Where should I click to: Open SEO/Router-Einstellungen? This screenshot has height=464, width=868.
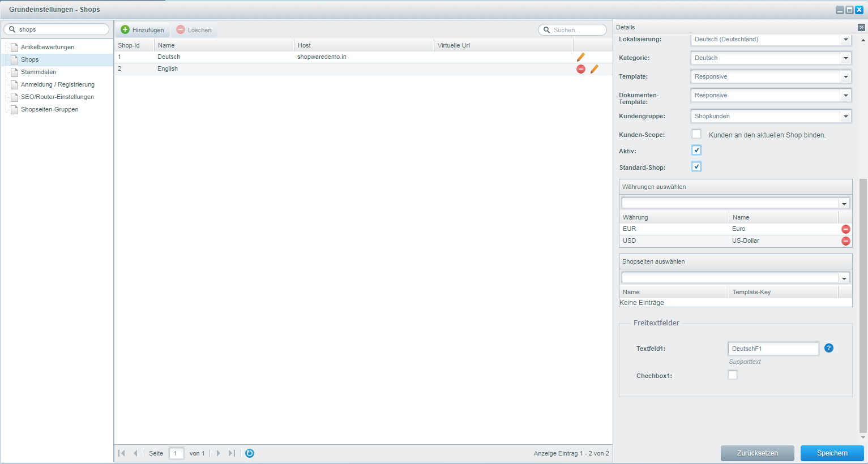[57, 97]
